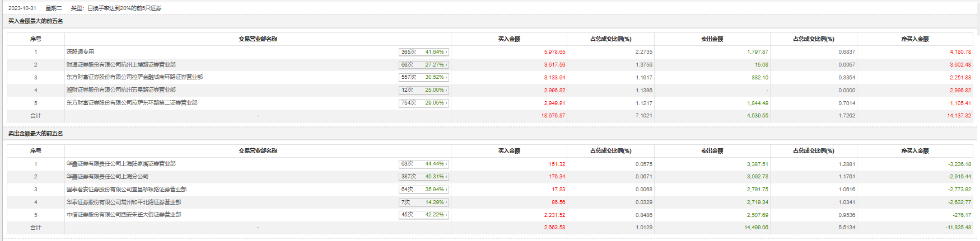Image resolution: width=980 pixels, height=241 pixels.
Task: Open the 387次 40.31% stats popup
Action: tap(424, 177)
